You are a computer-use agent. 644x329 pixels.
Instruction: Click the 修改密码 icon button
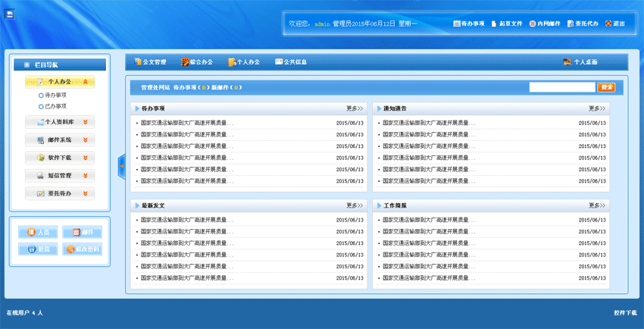point(70,249)
